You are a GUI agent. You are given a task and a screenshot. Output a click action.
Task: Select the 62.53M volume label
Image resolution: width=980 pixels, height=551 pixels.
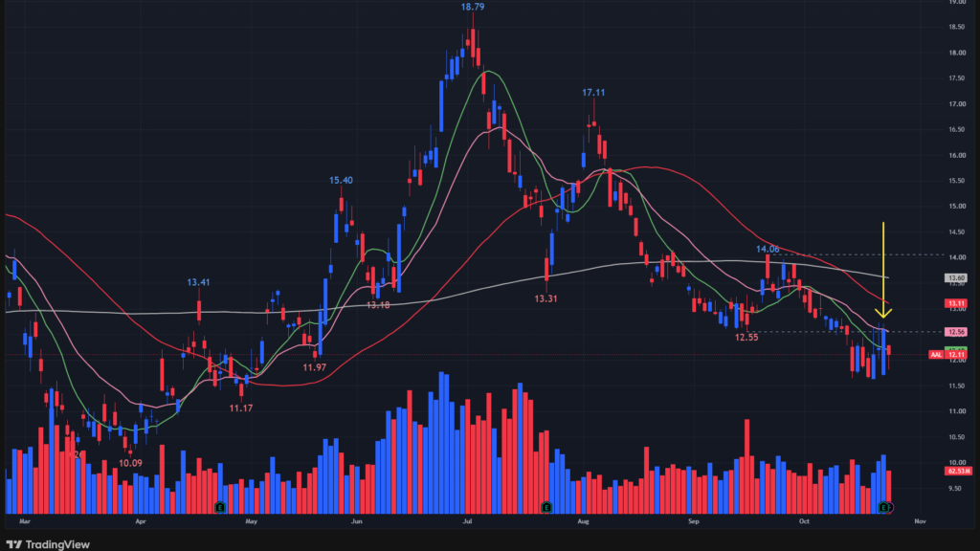[958, 471]
